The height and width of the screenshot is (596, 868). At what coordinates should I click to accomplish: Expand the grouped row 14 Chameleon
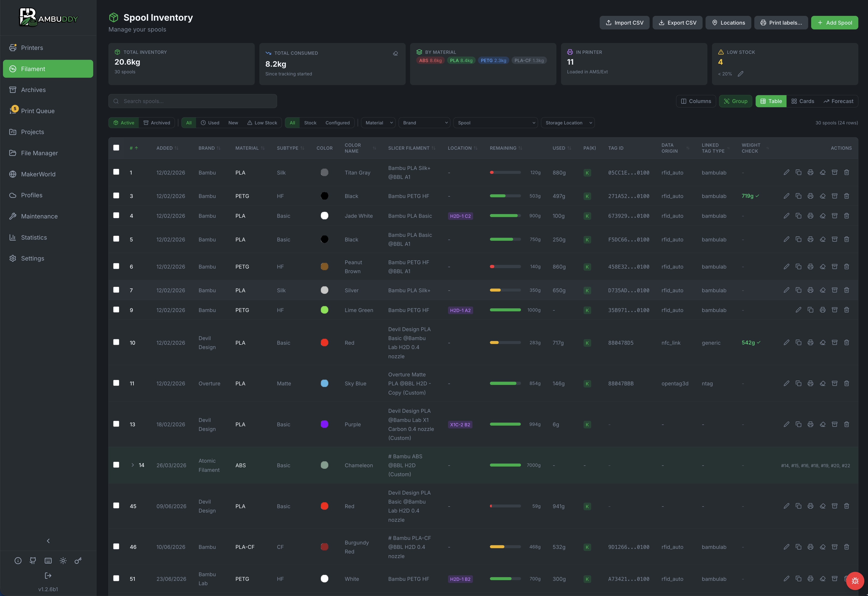[132, 465]
